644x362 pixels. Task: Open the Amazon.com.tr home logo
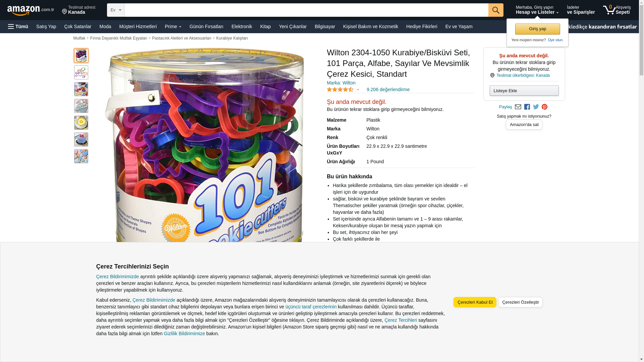(31, 10)
